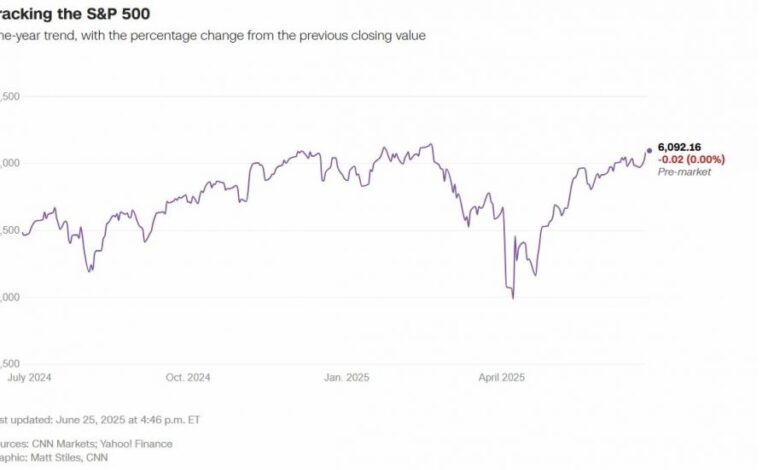780x470 pixels.
Task: Click the 6,092.16 current value label
Action: coord(680,148)
